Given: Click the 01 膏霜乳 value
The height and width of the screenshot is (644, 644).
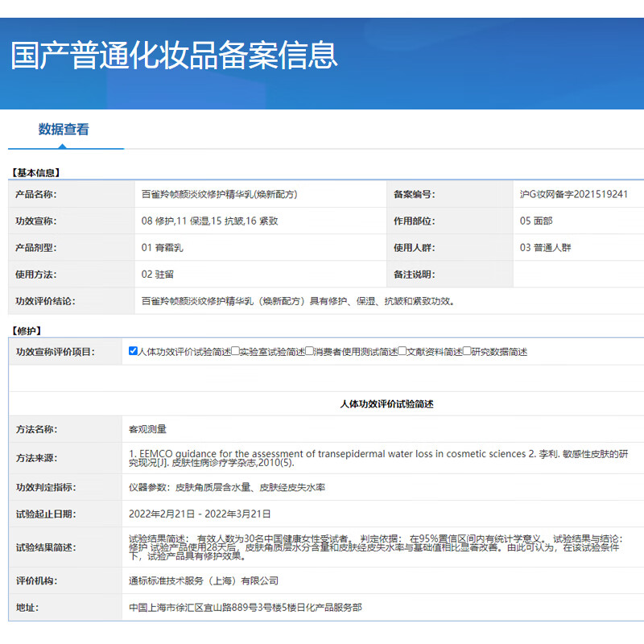Looking at the screenshot, I should coord(163,248).
